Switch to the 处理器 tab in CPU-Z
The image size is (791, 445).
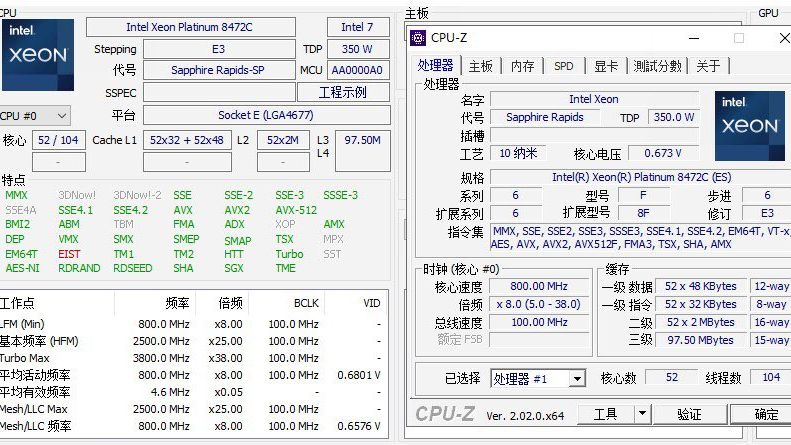435,66
